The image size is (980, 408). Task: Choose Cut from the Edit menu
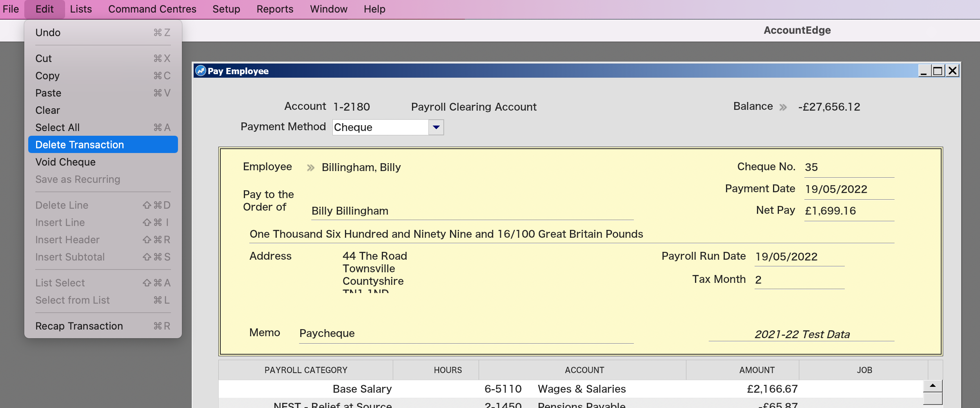[x=103, y=58]
